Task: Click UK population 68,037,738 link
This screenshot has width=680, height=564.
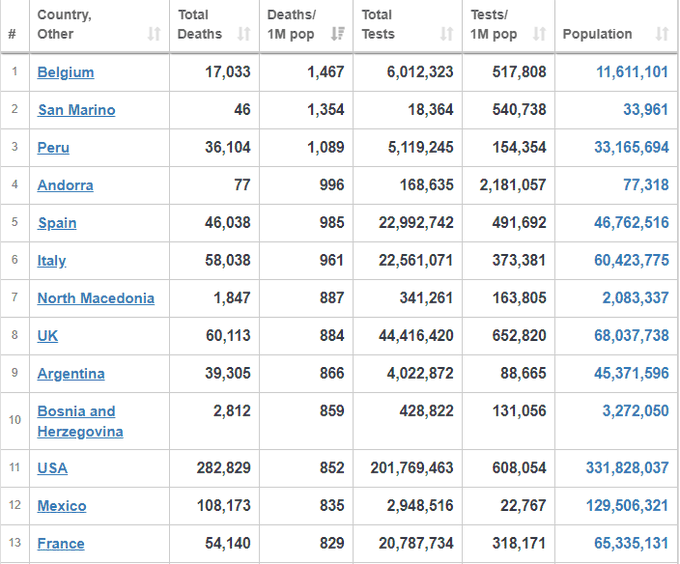Action: [631, 336]
